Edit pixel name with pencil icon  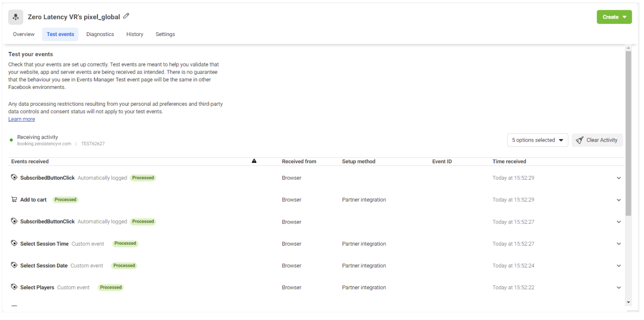[126, 16]
